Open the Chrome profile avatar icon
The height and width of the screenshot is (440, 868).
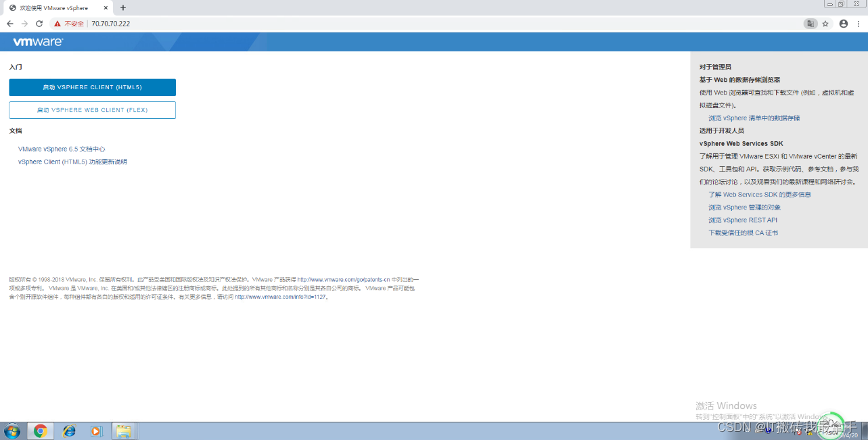pos(843,24)
